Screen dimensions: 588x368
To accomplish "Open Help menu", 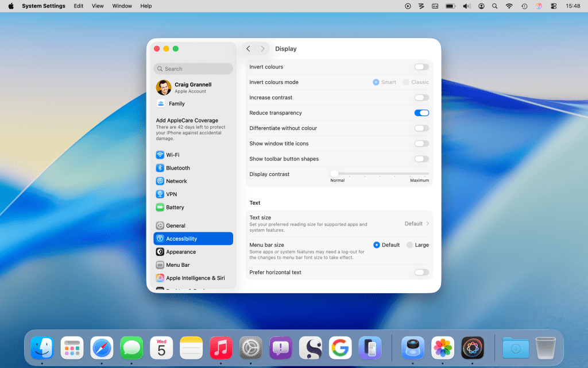I will tap(146, 6).
